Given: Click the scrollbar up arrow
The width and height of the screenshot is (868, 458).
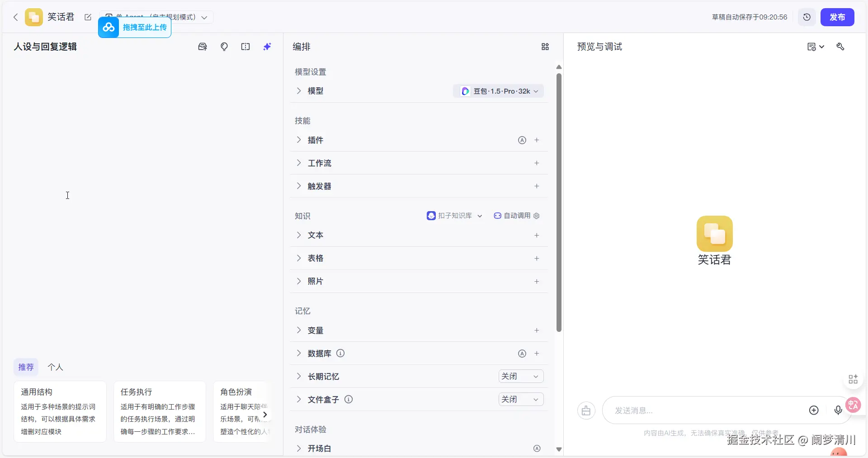Looking at the screenshot, I should (x=559, y=67).
